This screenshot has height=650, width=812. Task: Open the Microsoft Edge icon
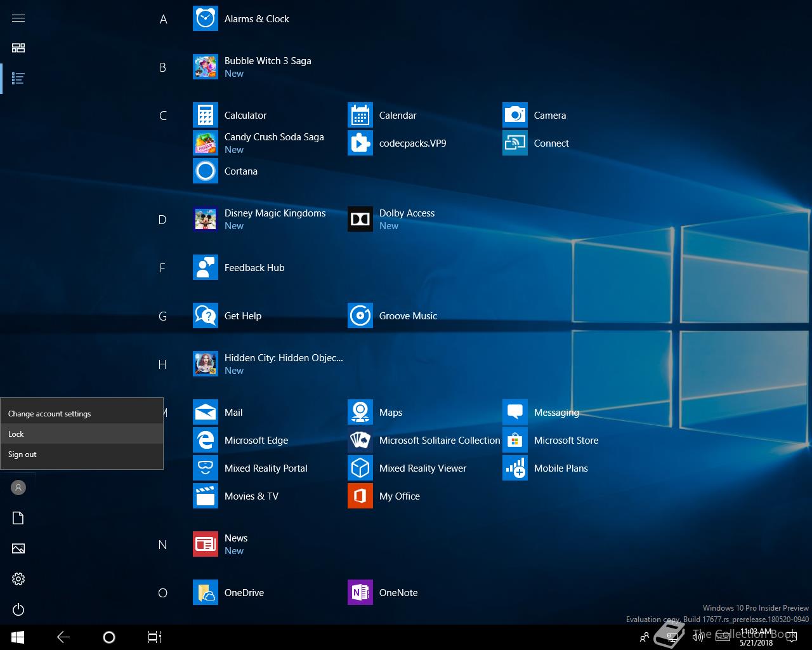[x=206, y=441]
